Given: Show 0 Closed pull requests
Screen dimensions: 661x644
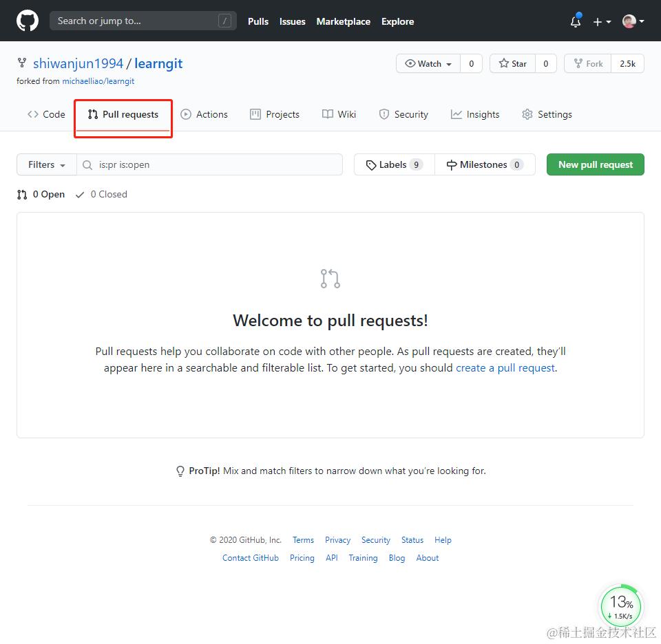Looking at the screenshot, I should click(x=101, y=195).
